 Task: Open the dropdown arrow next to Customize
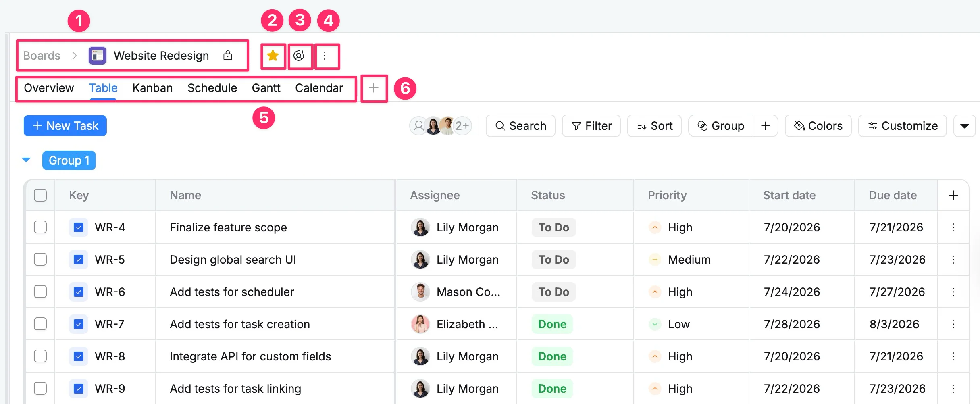tap(964, 126)
